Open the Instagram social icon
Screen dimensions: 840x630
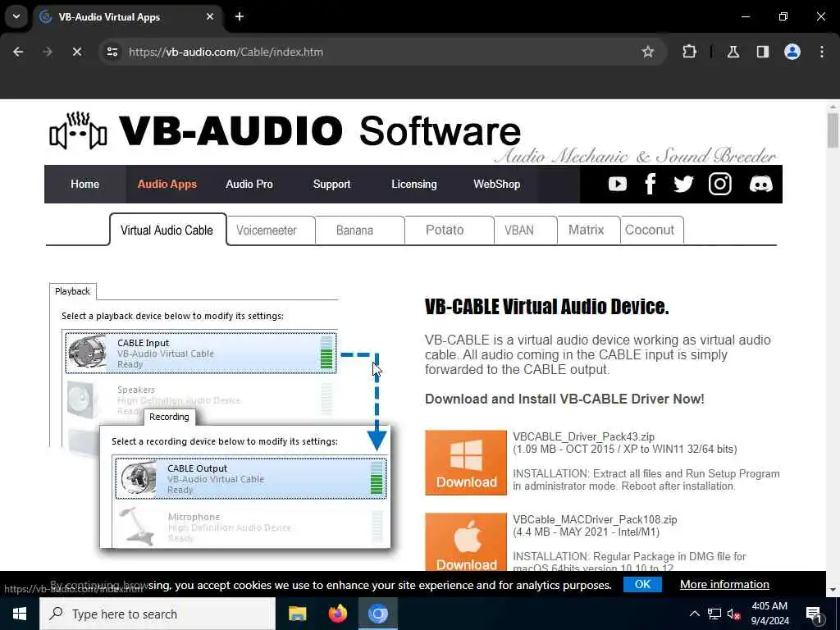[720, 184]
